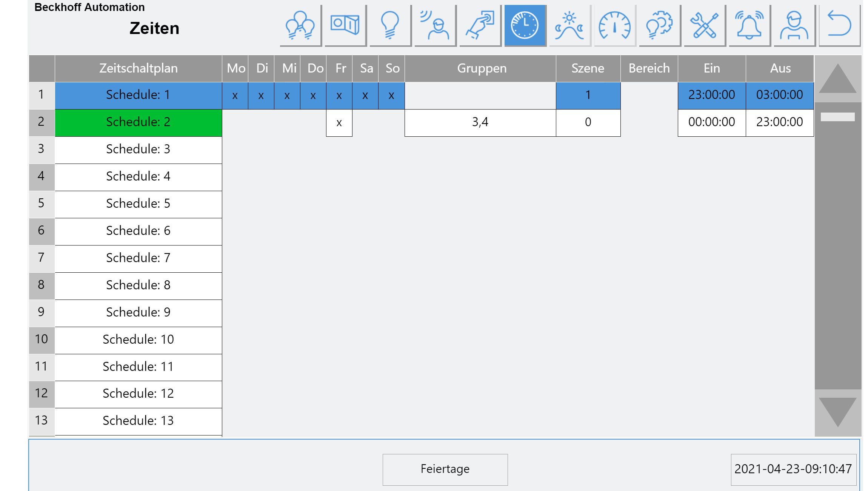Edit Gruppen field showing 3,4
The width and height of the screenshot is (868, 491).
coord(480,123)
